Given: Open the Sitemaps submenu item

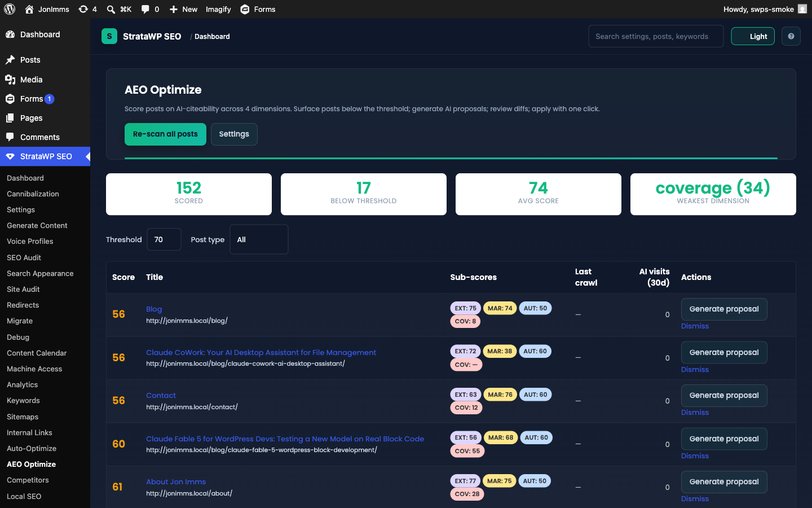Looking at the screenshot, I should (23, 417).
